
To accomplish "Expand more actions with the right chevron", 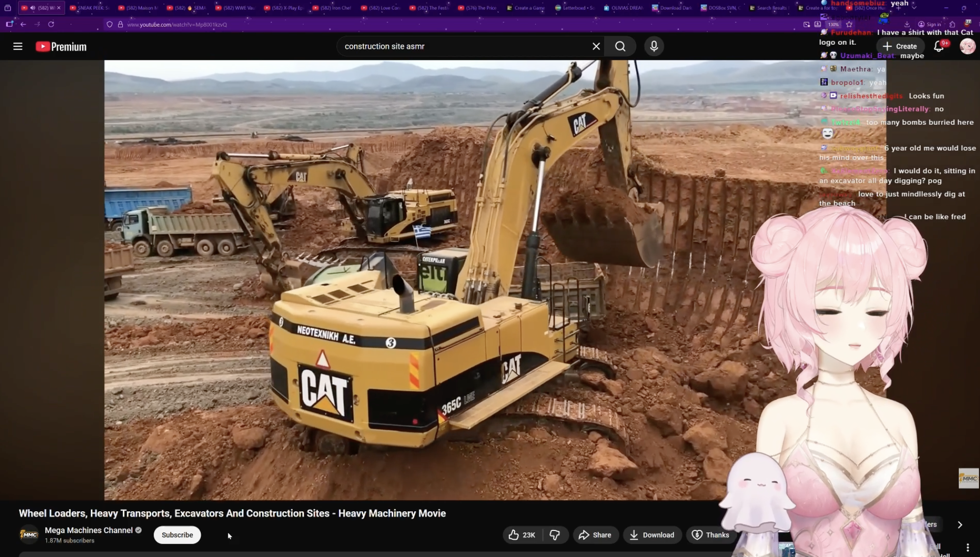I will pos(960,525).
